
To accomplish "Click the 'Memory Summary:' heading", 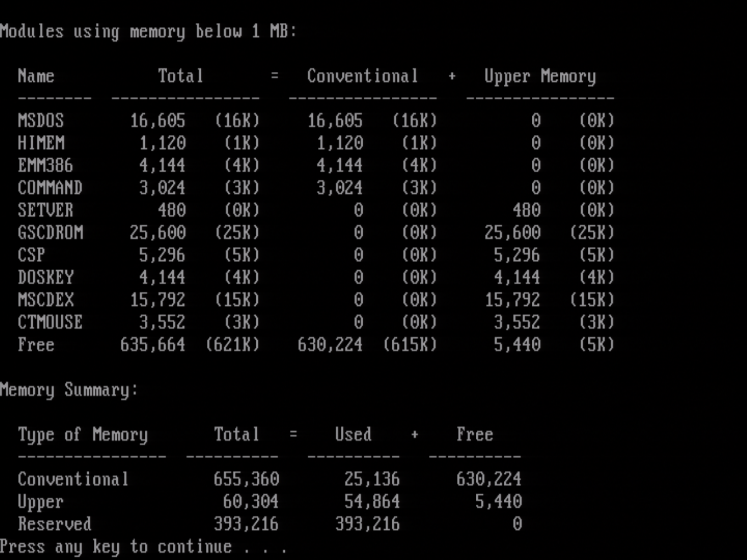I will point(69,390).
